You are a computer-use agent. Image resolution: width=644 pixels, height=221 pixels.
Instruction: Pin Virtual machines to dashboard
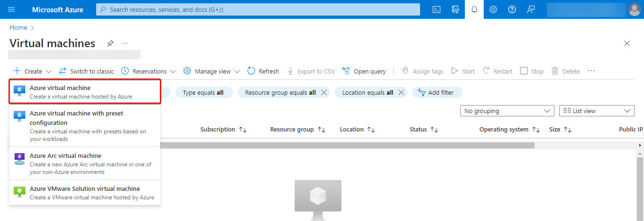click(110, 43)
